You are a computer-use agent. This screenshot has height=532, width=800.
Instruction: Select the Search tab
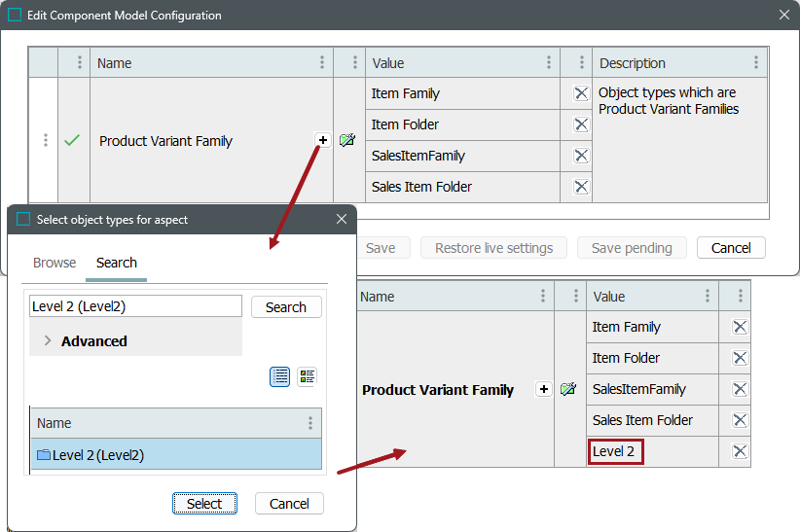(117, 263)
